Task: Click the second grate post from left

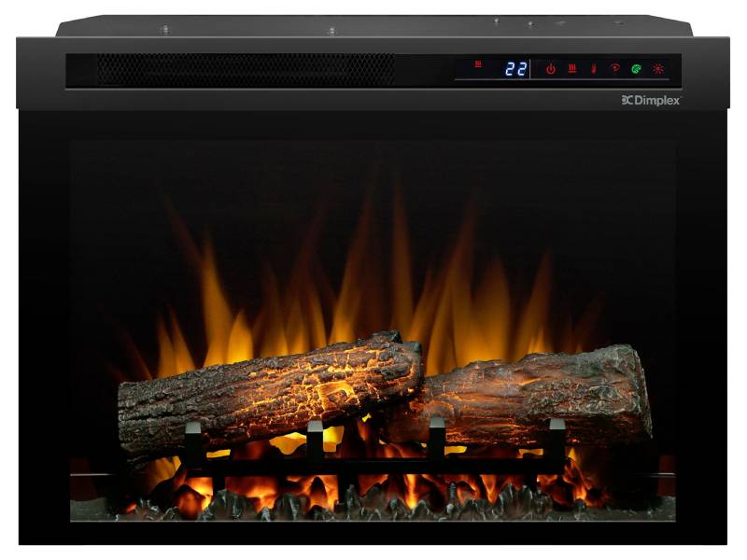Action: coord(315,438)
